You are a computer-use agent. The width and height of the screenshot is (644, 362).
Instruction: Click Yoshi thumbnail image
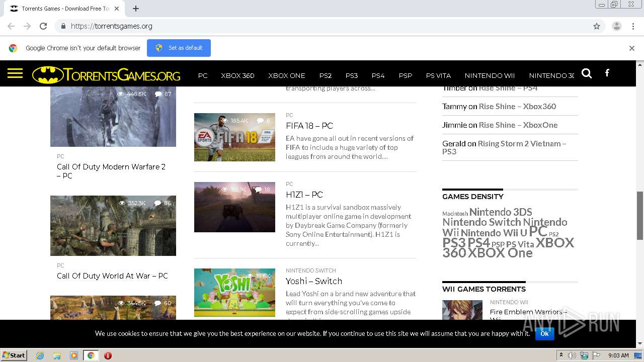pyautogui.click(x=234, y=293)
